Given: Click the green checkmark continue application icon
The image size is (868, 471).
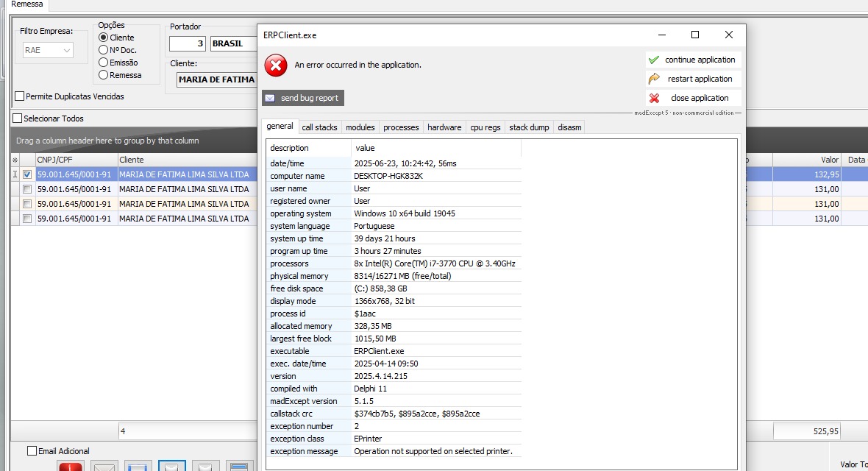Looking at the screenshot, I should pos(653,60).
